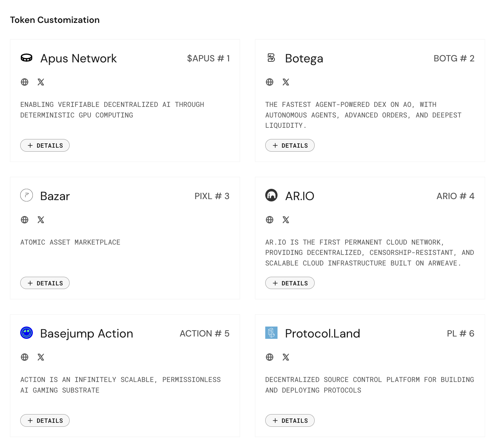
Task: Open Botega X social icon
Action: click(x=286, y=82)
